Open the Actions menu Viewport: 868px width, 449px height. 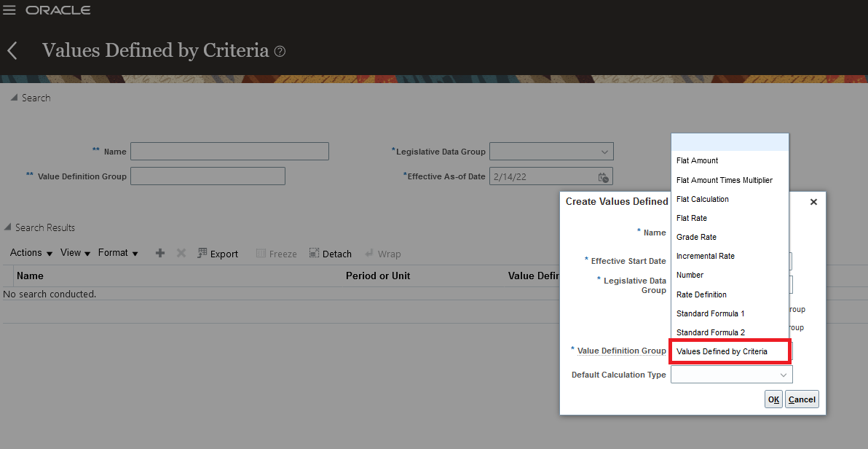coord(31,253)
